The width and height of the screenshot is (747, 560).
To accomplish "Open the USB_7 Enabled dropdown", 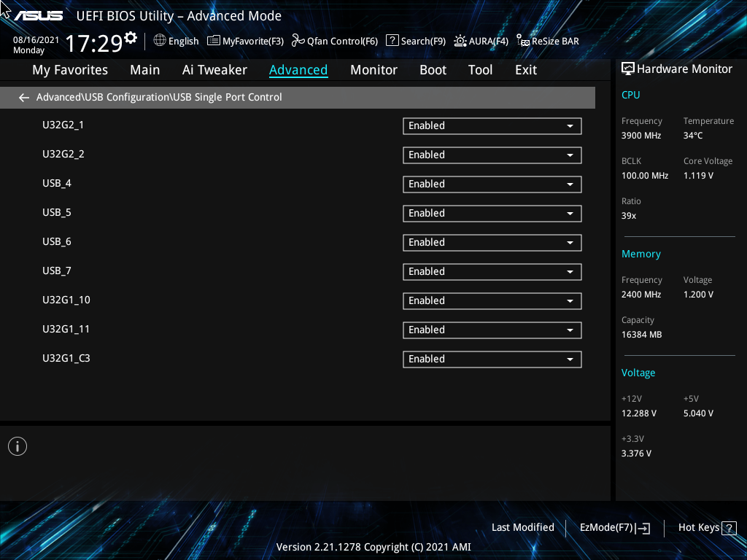I will (x=492, y=272).
